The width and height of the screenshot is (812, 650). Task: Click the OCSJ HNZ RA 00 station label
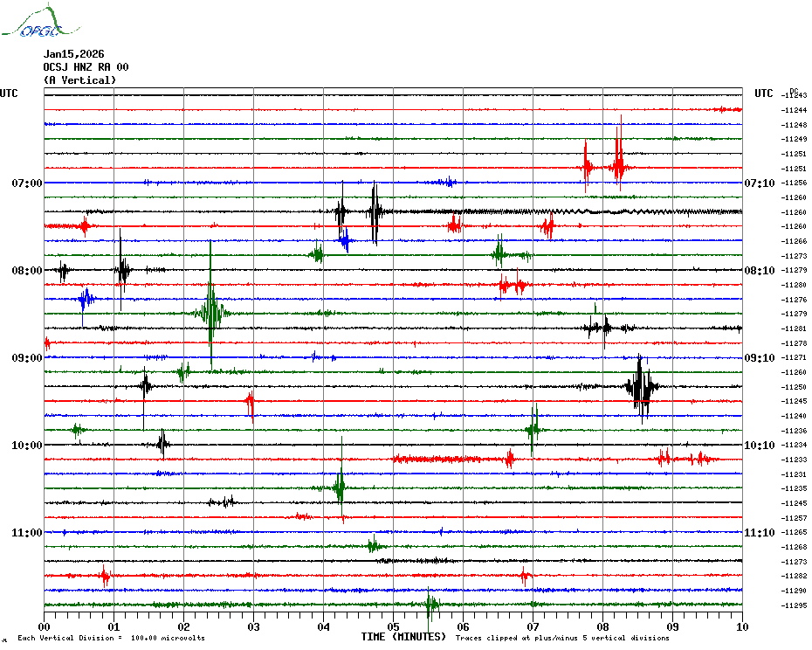[86, 67]
